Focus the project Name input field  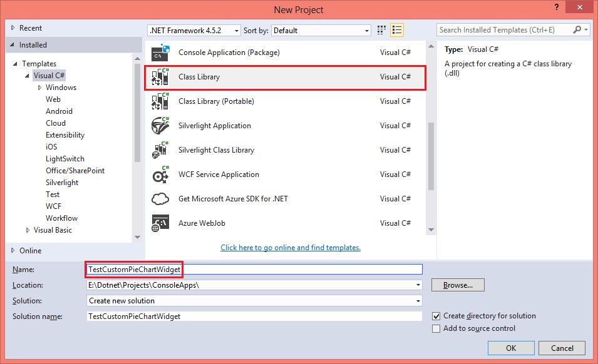click(x=254, y=269)
